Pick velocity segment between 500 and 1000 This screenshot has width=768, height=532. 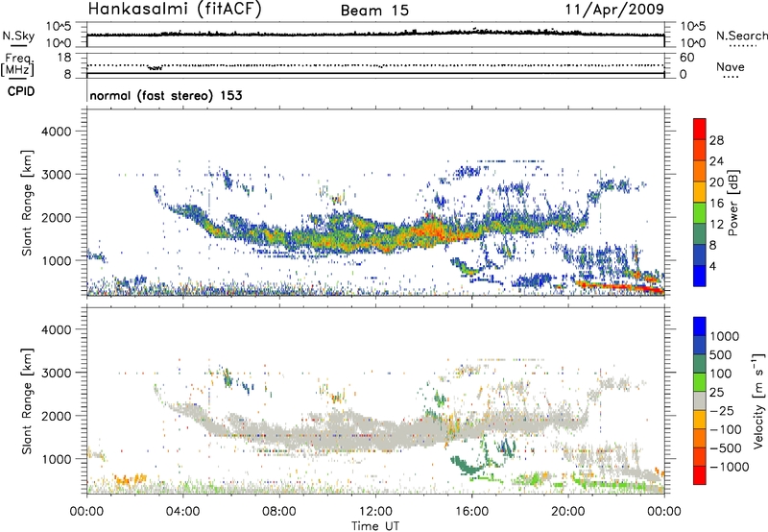click(700, 345)
